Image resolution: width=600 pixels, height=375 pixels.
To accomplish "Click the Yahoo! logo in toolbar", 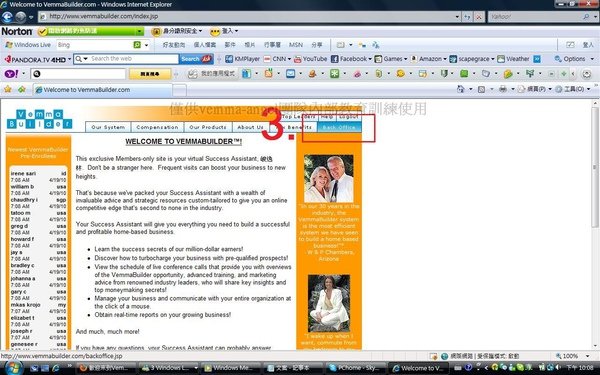I will (x=11, y=73).
